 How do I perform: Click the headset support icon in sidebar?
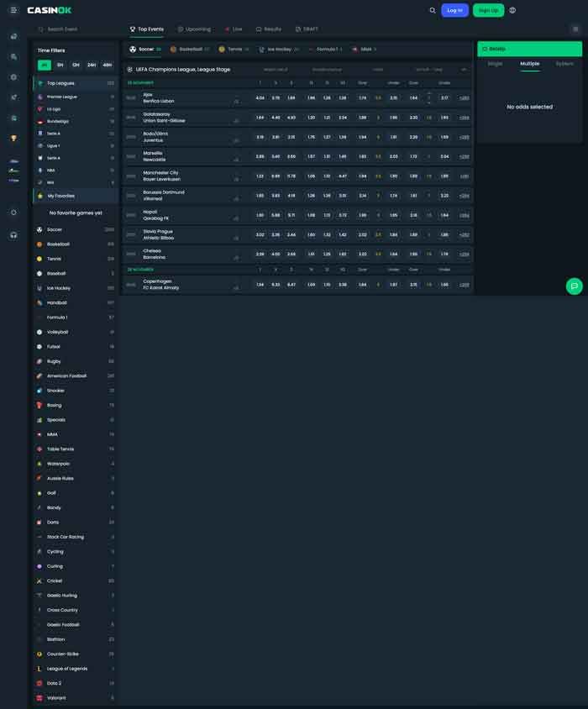point(13,235)
